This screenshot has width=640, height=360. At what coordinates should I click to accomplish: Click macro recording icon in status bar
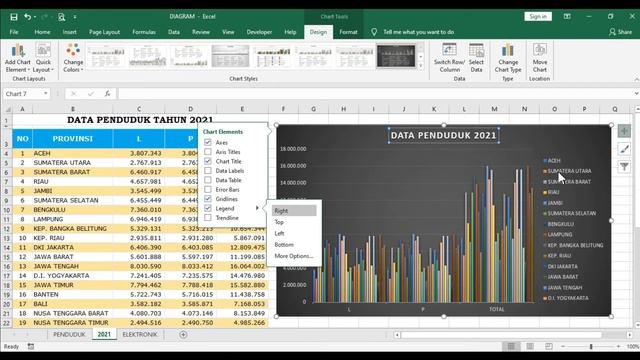pos(31,347)
